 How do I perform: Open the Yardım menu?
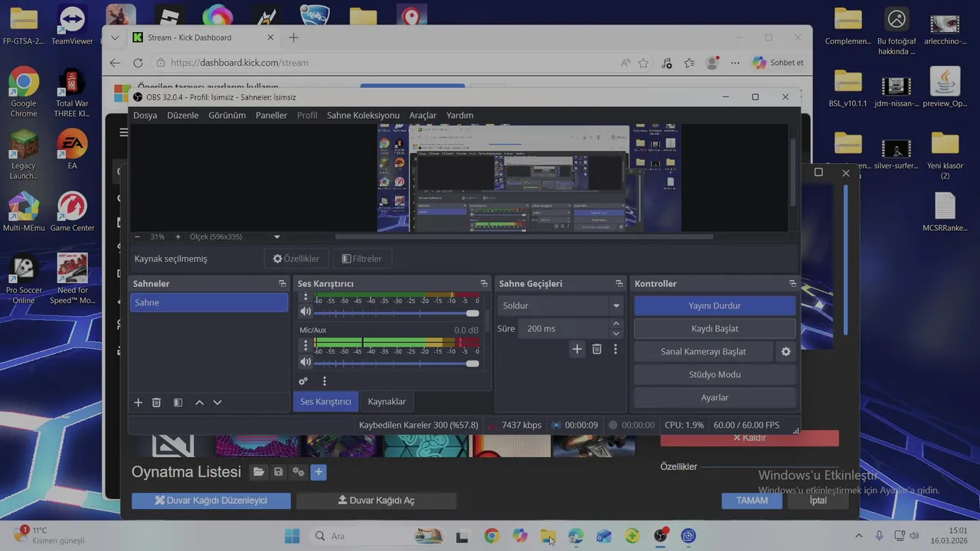tap(460, 116)
